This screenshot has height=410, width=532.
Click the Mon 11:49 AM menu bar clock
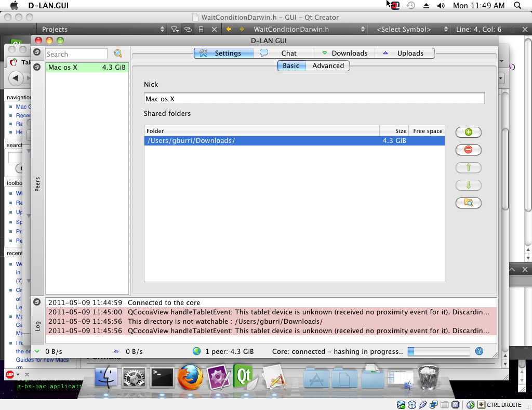(x=478, y=5)
